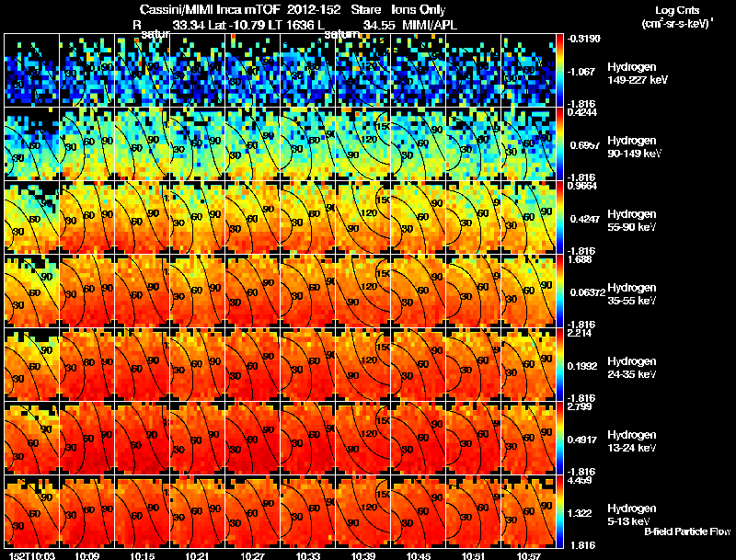Select the 10:39 panel in Hydrogen 55-90 keV row
This screenshot has width=736, height=560.
pos(362,218)
